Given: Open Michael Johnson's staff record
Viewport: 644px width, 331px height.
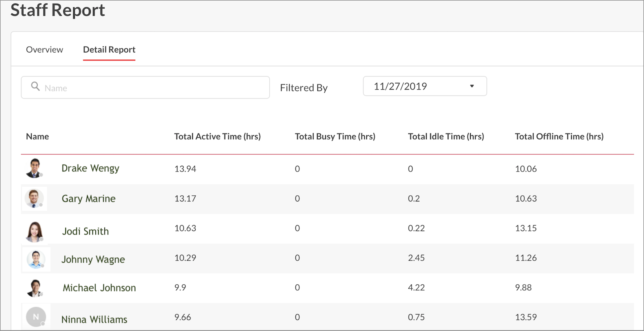Looking at the screenshot, I should coord(99,288).
